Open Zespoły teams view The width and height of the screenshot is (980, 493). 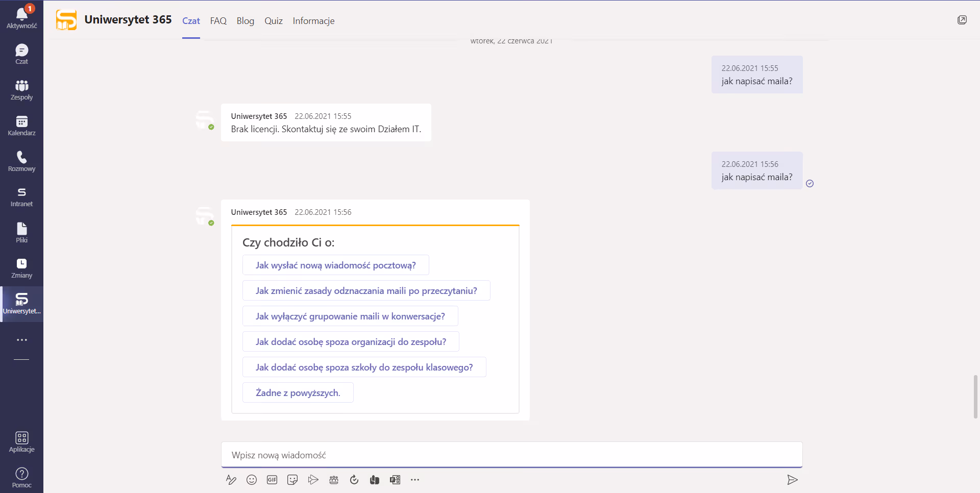click(x=21, y=89)
